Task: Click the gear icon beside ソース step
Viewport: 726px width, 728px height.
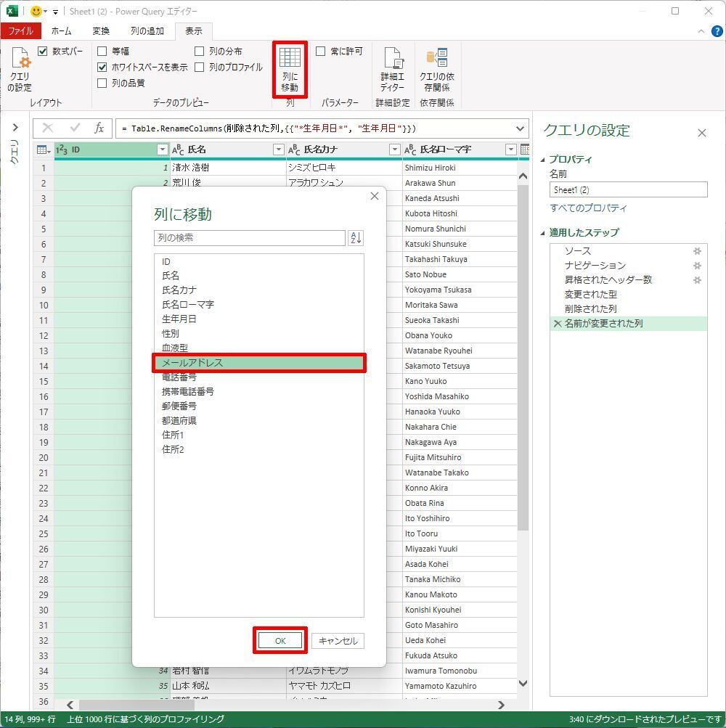Action: pyautogui.click(x=697, y=251)
